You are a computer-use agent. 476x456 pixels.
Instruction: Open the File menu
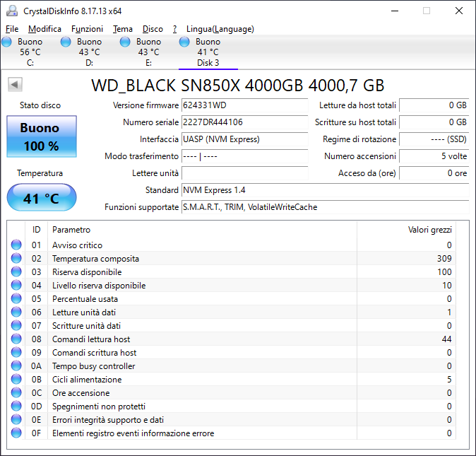tap(12, 29)
